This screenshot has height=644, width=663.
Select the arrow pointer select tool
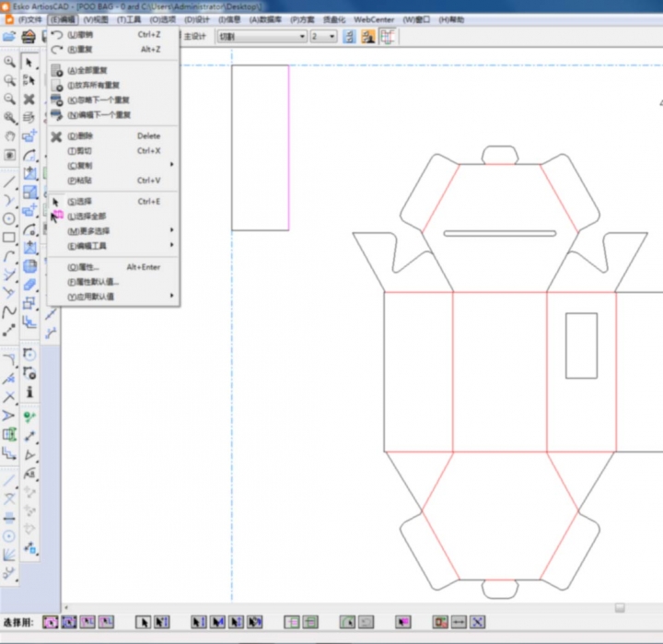point(29,62)
